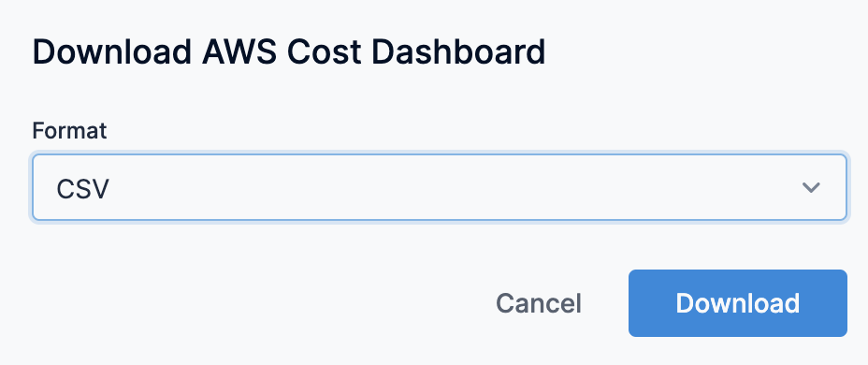
Task: Confirm the CSV export with Download
Action: [737, 303]
